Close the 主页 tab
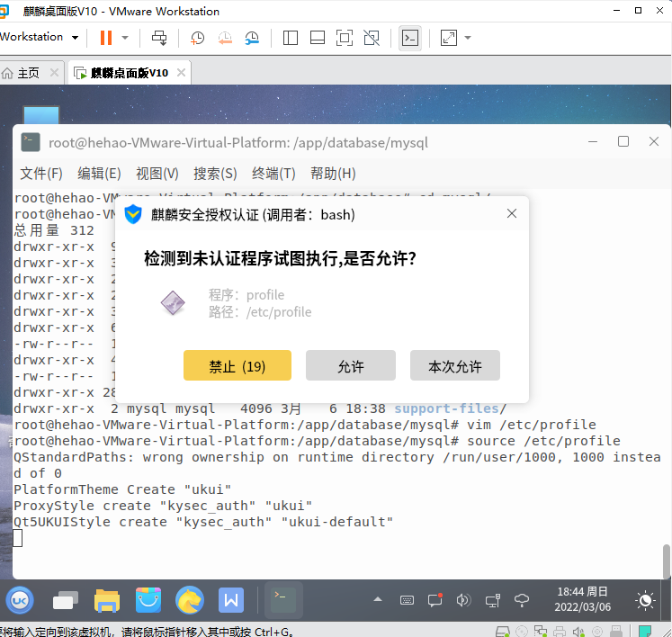Image resolution: width=672 pixels, height=637 pixels. pyautogui.click(x=54, y=73)
